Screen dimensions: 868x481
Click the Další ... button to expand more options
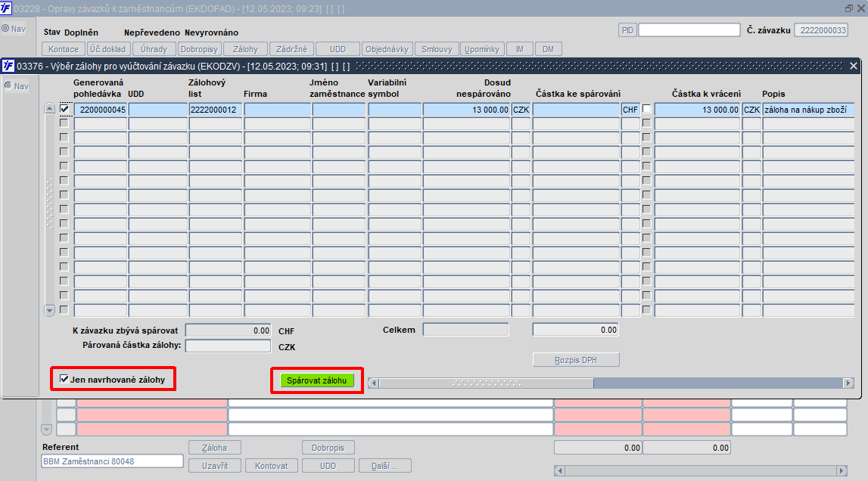[384, 466]
